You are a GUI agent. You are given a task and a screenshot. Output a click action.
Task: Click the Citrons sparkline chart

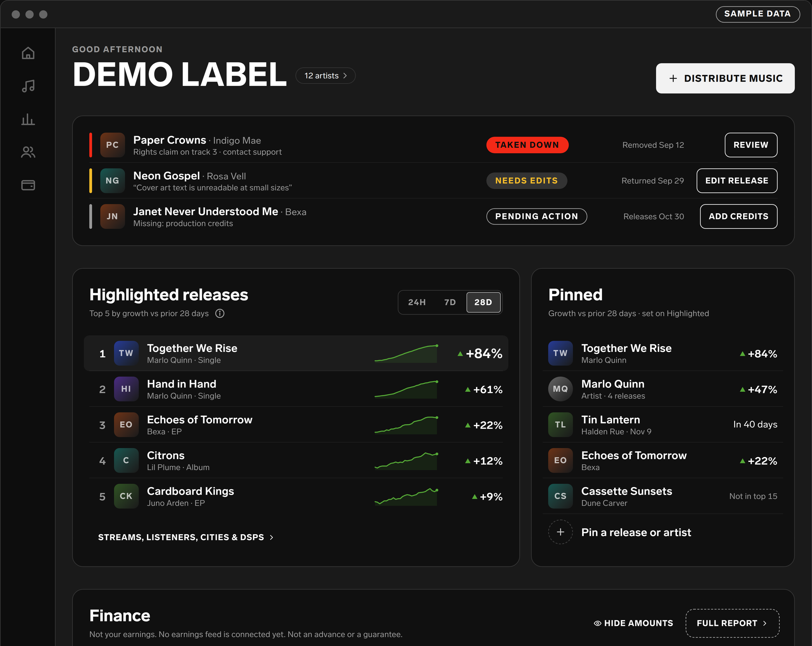[406, 461]
